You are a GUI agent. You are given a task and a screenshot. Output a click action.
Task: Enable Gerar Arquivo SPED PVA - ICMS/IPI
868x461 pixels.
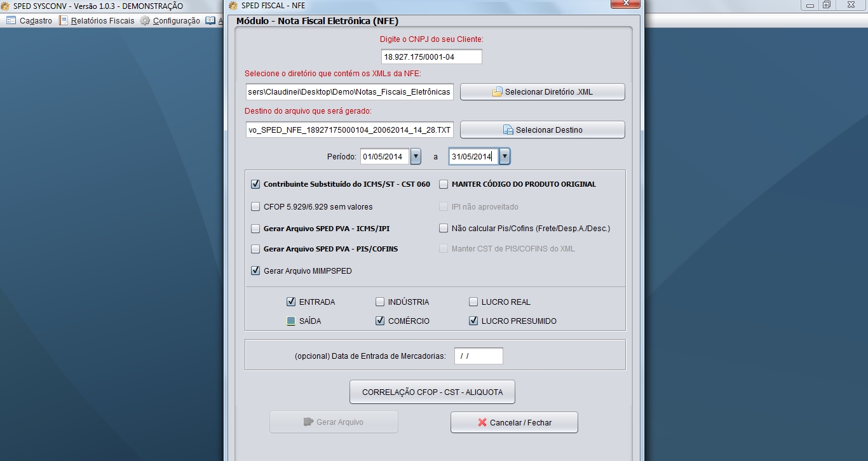click(255, 229)
